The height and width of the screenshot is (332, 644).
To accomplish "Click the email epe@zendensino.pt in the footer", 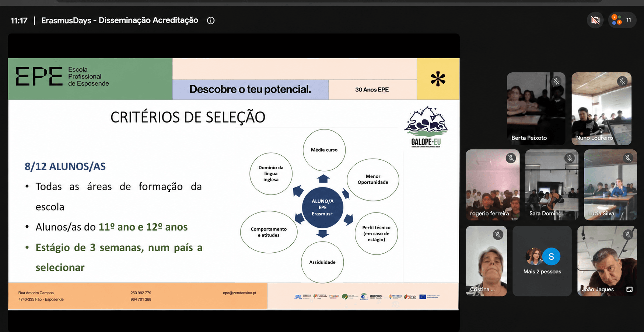I will [239, 293].
